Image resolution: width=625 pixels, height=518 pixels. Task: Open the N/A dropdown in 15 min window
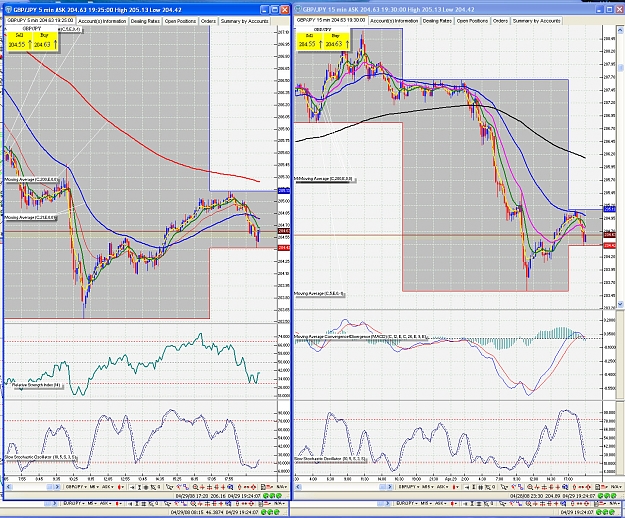[x=617, y=487]
